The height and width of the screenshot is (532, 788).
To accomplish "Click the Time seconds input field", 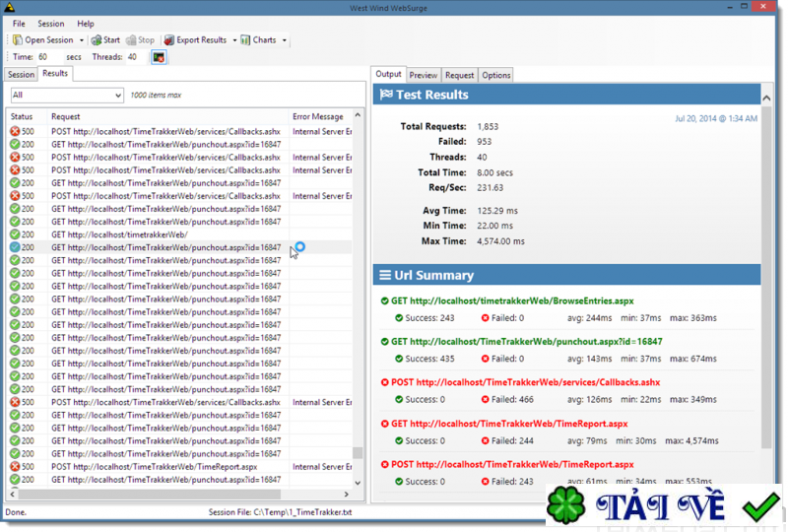I will [48, 57].
